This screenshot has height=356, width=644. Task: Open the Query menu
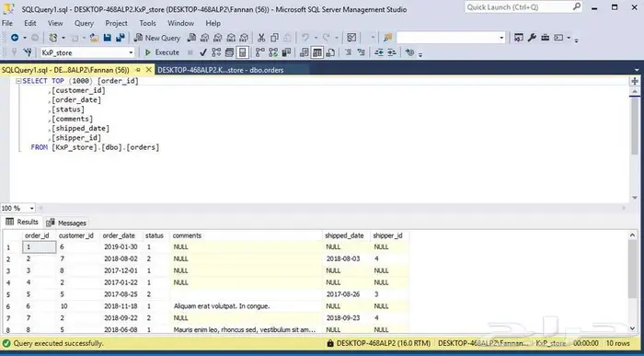(84, 23)
